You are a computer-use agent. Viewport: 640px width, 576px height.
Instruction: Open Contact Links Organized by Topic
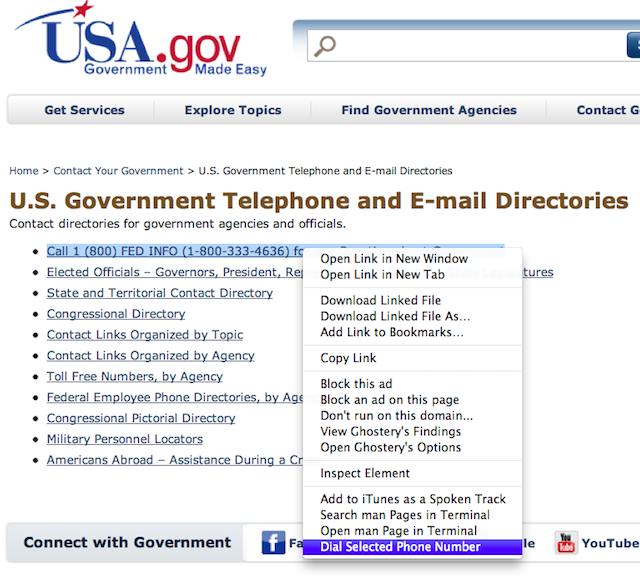[x=145, y=334]
